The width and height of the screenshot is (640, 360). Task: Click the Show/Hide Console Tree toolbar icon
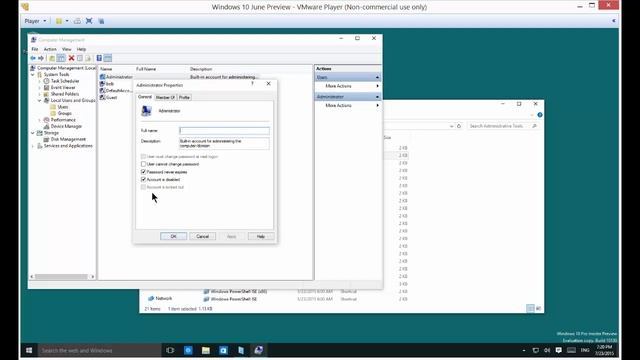tap(61, 58)
